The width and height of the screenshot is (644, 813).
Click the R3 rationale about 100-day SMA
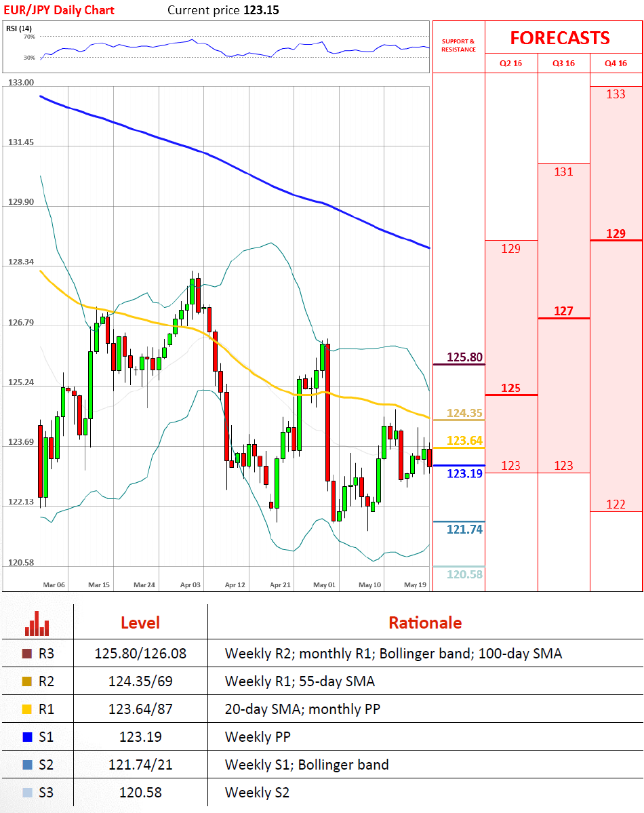pyautogui.click(x=394, y=653)
